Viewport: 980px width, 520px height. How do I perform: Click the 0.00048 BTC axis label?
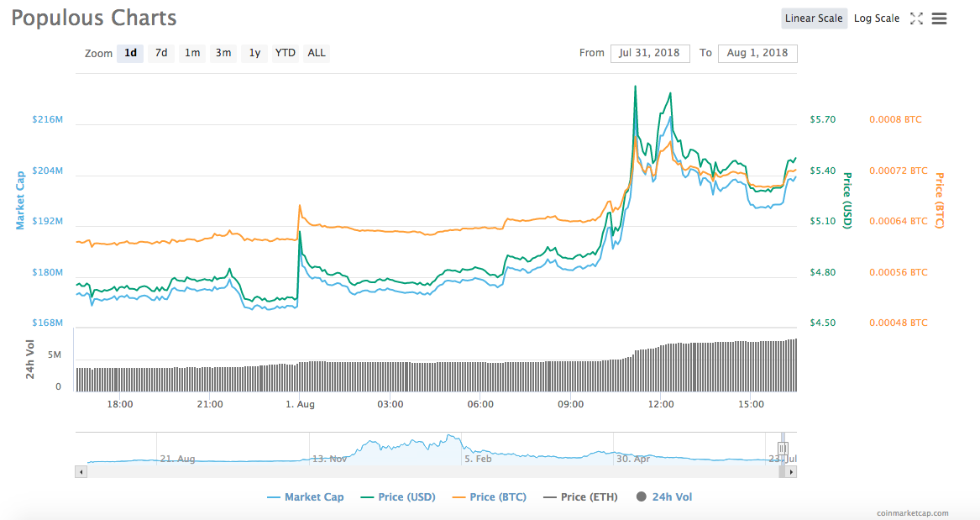[x=899, y=323]
